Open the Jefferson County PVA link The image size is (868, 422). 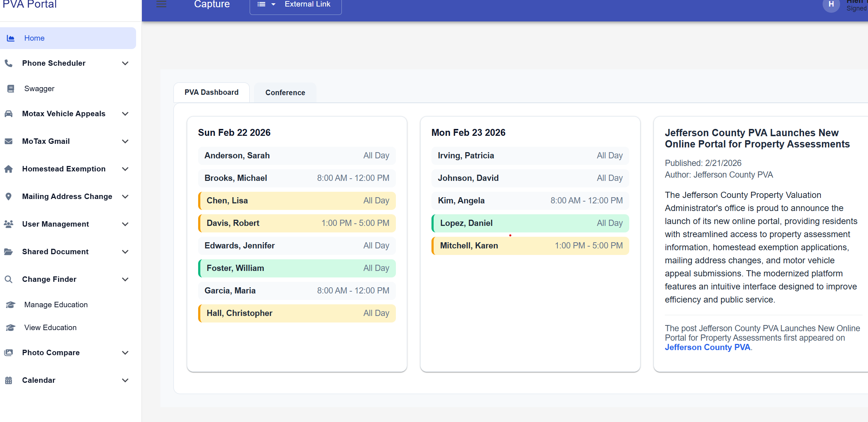707,347
